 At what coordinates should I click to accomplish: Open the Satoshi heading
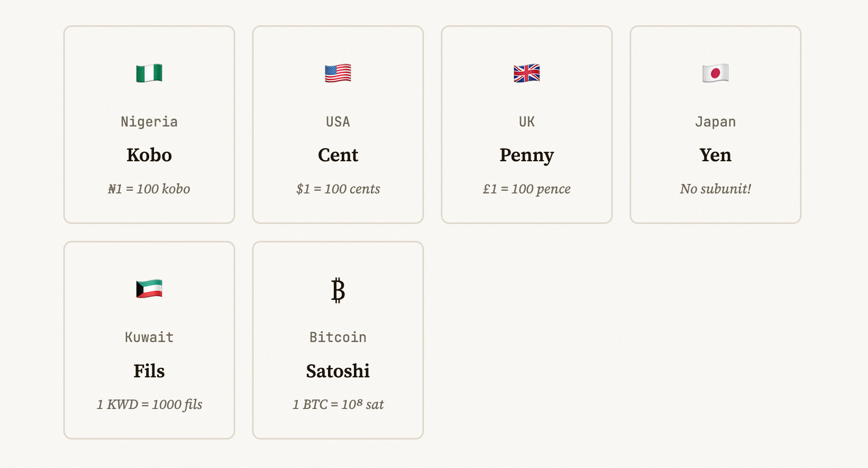[338, 371]
